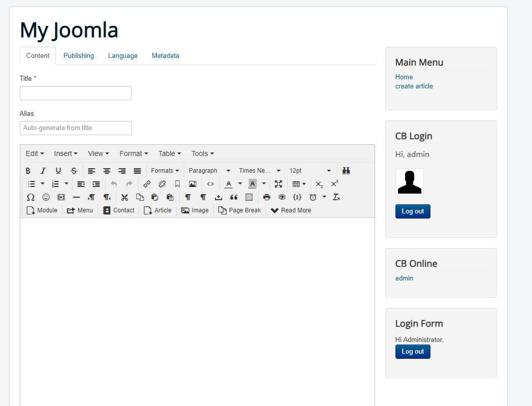Open the Format menu of the editor

134,153
